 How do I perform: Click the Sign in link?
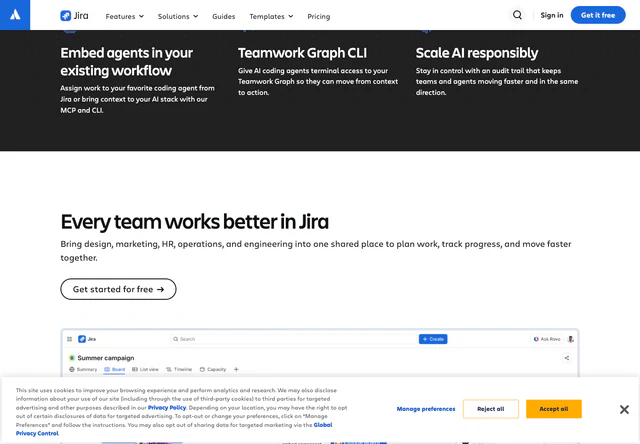[x=552, y=15]
